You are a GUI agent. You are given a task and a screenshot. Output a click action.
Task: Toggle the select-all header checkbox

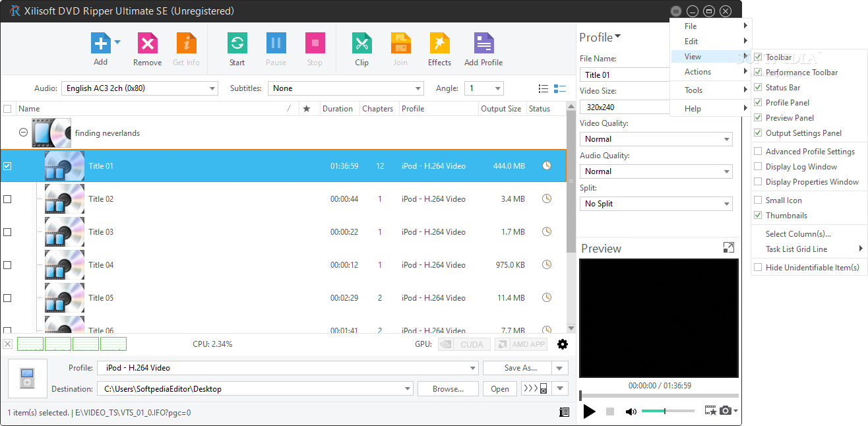point(7,109)
